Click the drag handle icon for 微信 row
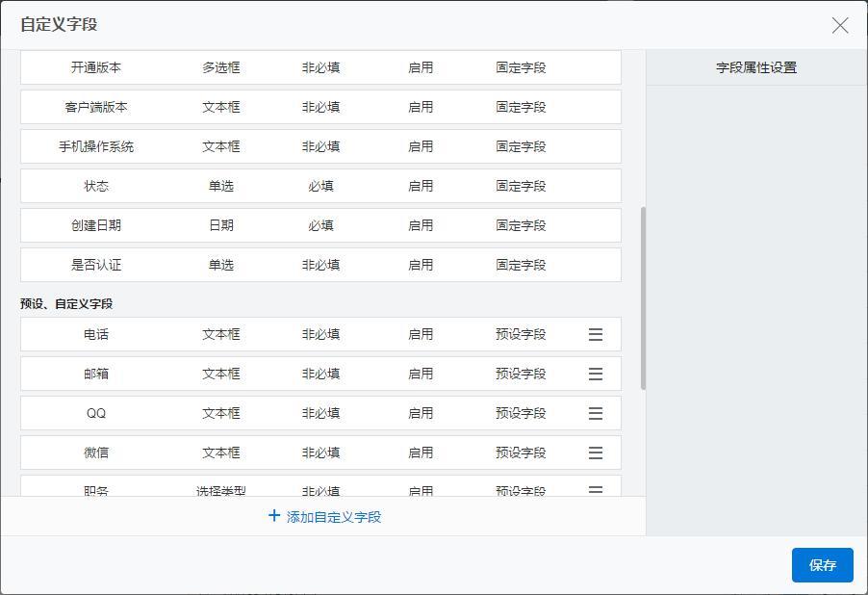868x595 pixels. 596,453
